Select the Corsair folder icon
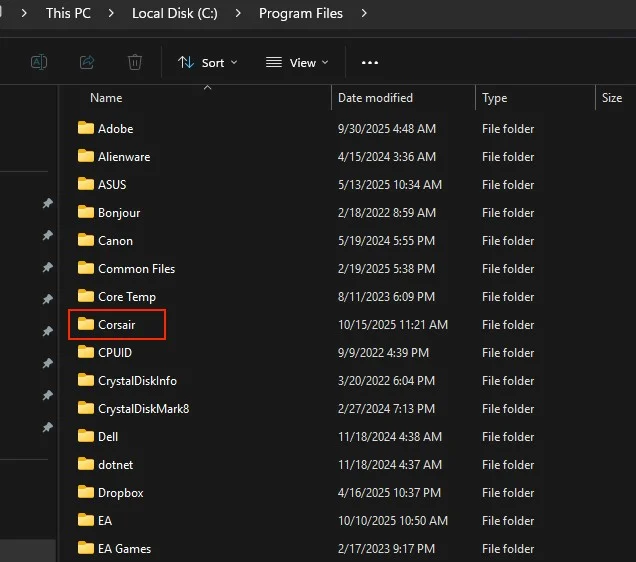Viewport: 636px width, 562px height. (86, 324)
